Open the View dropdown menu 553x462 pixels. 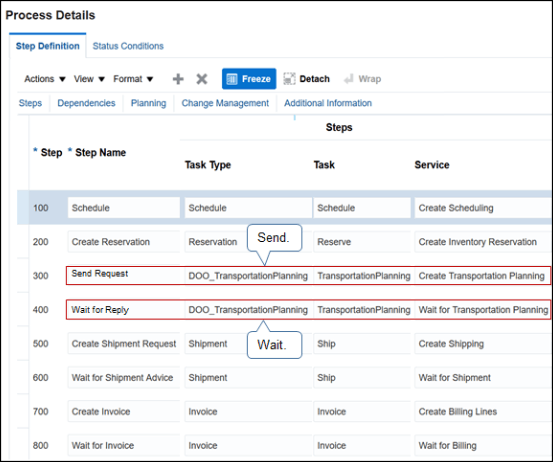tap(89, 79)
